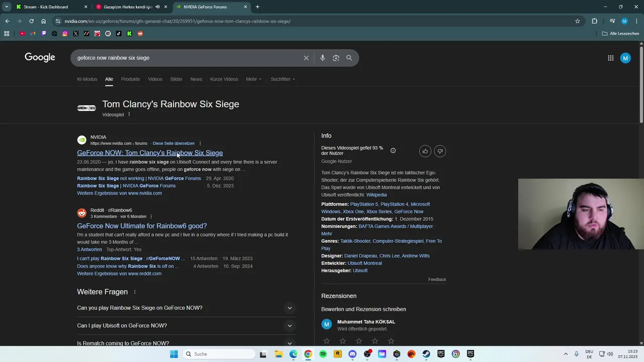Click the magnifier search submit icon

tap(349, 58)
